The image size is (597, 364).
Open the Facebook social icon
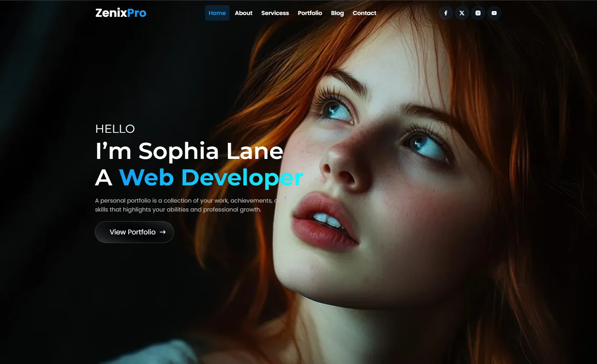(x=446, y=13)
